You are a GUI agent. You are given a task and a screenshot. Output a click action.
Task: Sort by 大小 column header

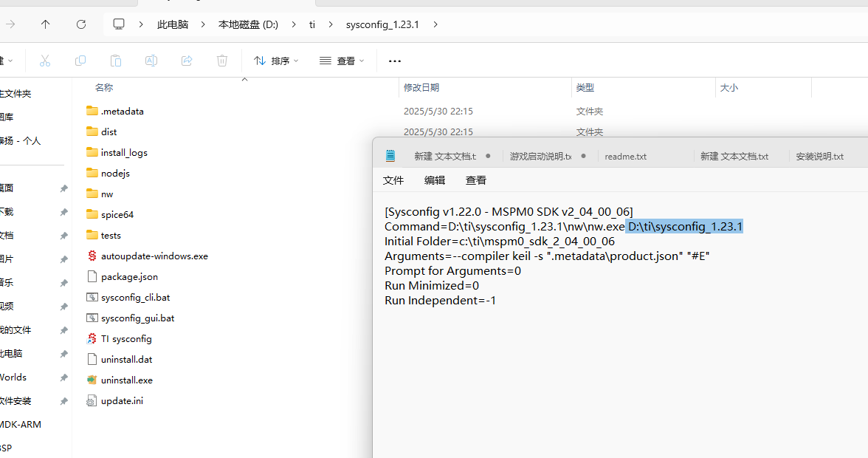tap(729, 87)
